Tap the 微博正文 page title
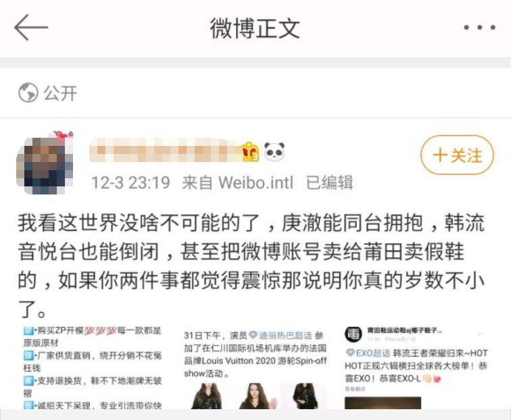Image resolution: width=513 pixels, height=420 pixels. point(255,28)
